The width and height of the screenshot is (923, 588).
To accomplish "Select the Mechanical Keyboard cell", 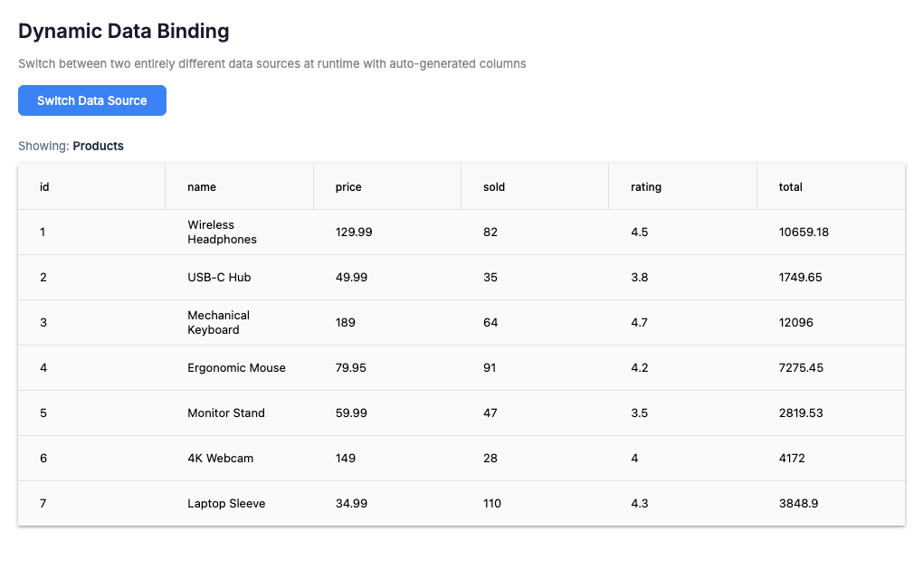I will pos(218,323).
